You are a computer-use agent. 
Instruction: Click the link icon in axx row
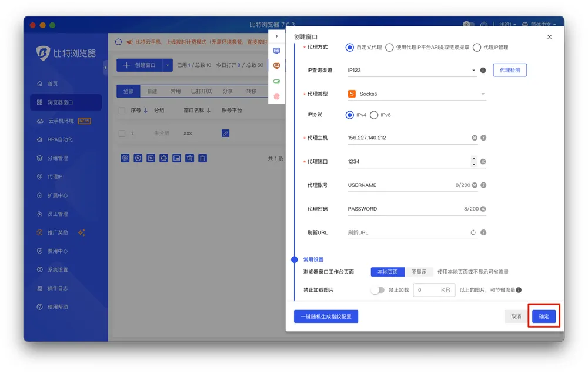click(x=225, y=134)
